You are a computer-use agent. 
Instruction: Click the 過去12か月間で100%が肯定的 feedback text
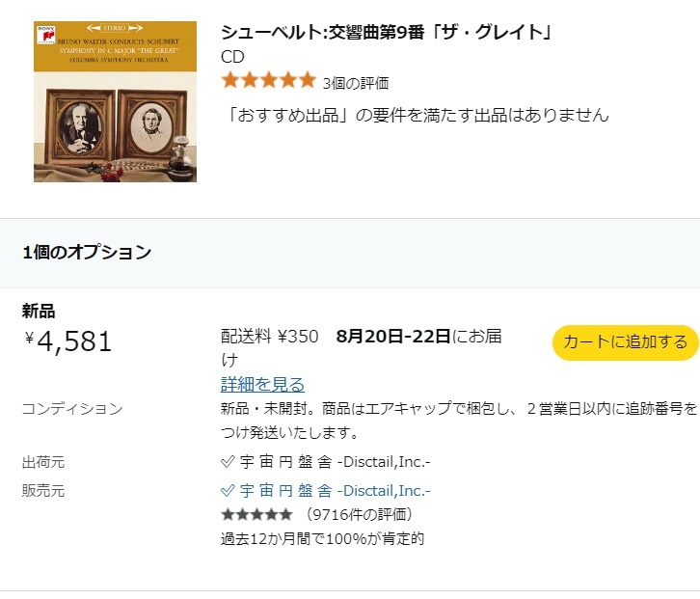[x=322, y=538]
